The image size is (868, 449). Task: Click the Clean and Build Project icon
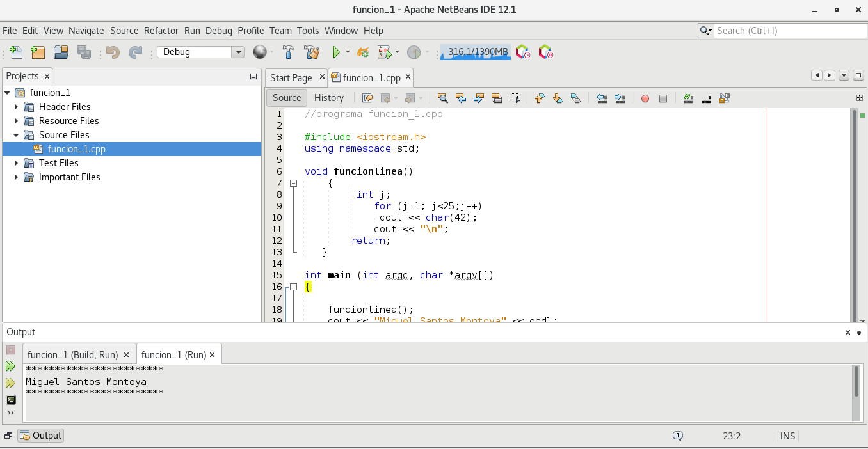tap(311, 52)
